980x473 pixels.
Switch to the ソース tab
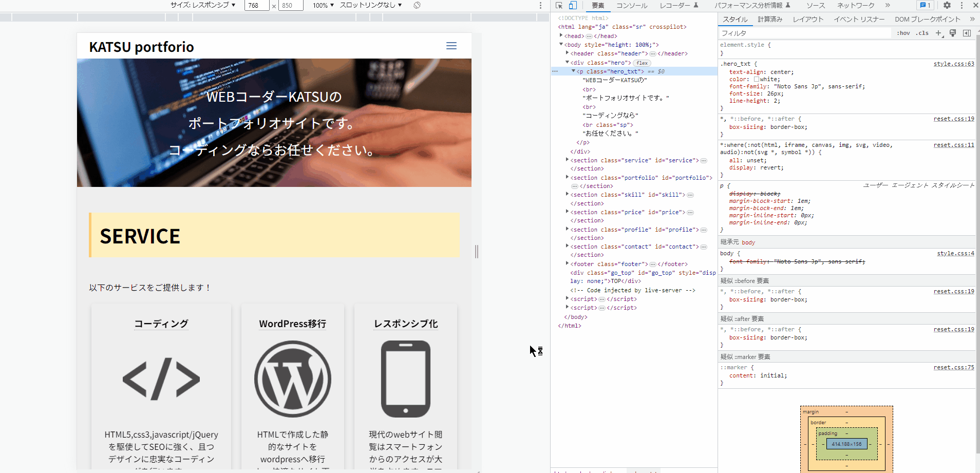coord(816,5)
